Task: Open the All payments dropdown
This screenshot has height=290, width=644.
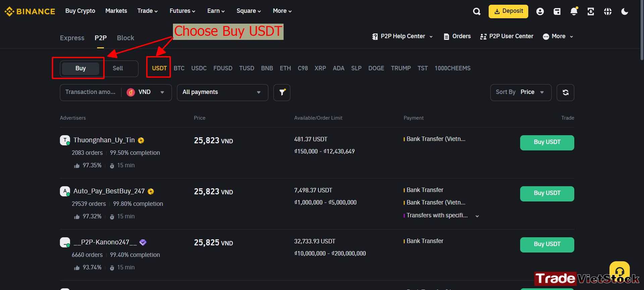Action: point(222,92)
